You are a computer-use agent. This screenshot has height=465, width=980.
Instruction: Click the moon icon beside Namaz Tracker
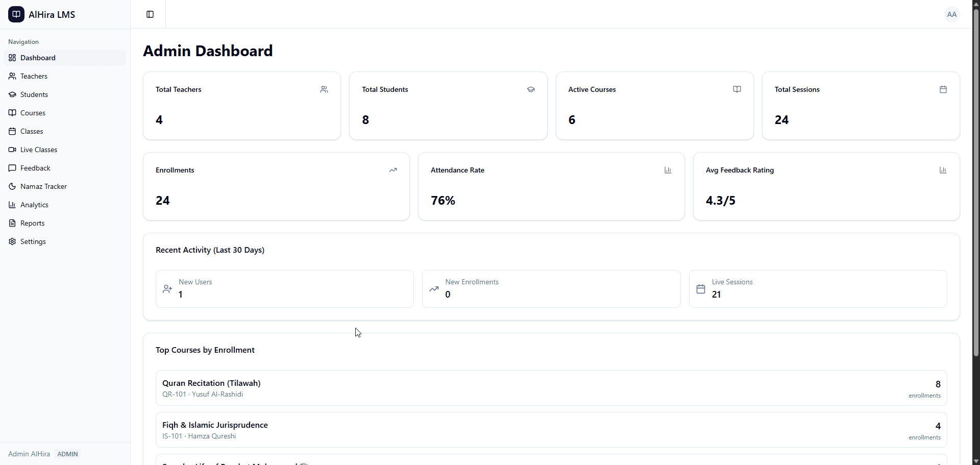coord(12,186)
